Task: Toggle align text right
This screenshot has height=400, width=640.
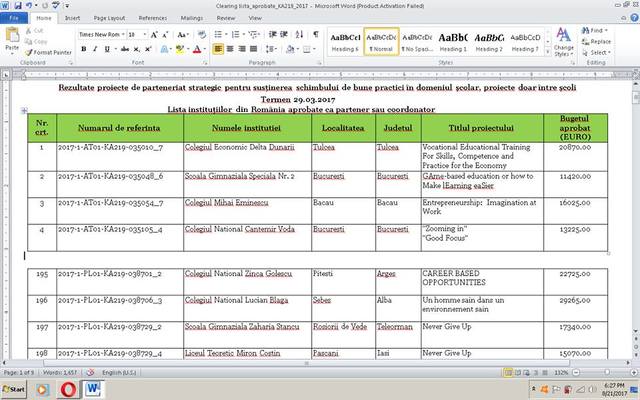Action: pos(242,49)
